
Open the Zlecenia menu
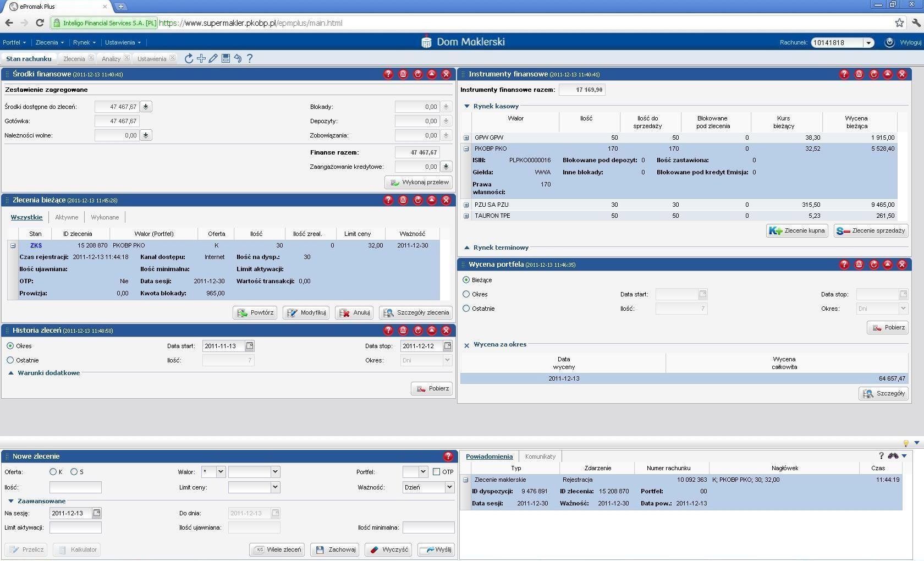[x=50, y=42]
